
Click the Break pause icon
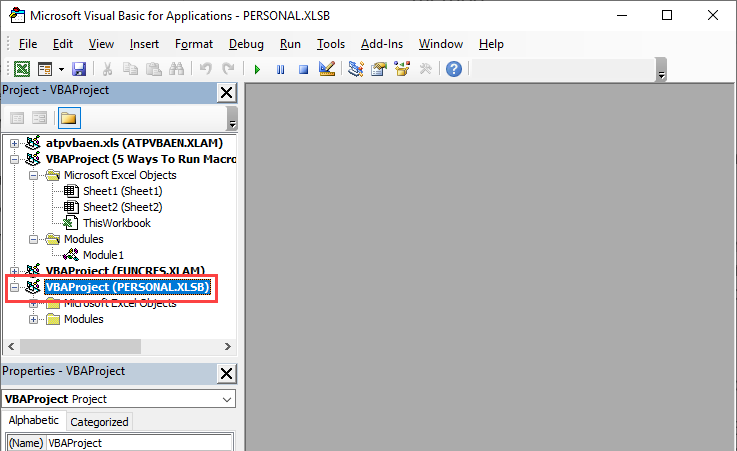click(x=281, y=70)
